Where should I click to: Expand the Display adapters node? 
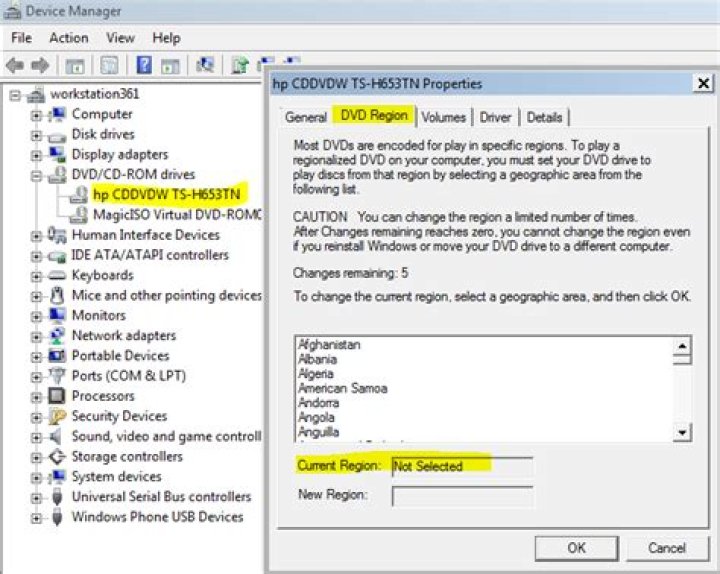(x=36, y=156)
